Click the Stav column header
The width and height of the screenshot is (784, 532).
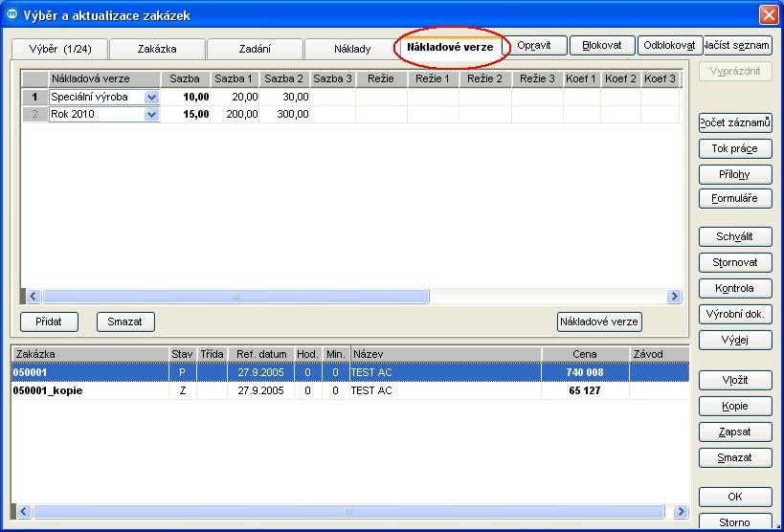[182, 354]
